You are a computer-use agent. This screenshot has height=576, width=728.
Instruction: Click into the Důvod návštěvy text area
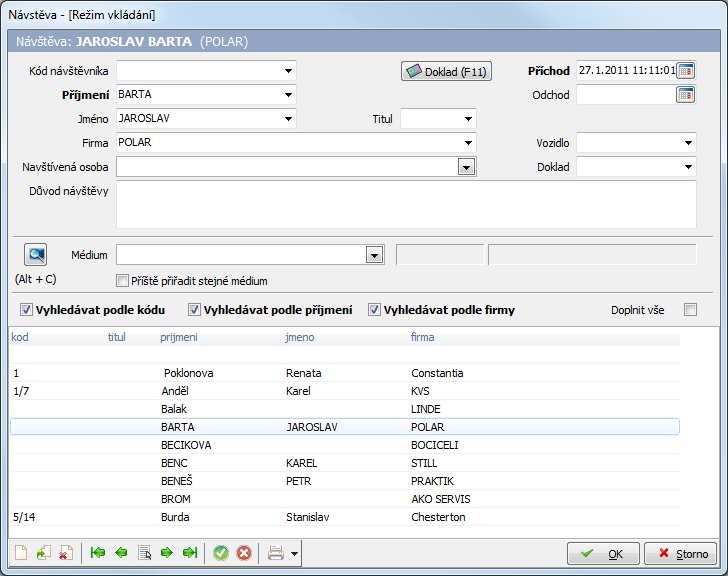pyautogui.click(x=406, y=205)
